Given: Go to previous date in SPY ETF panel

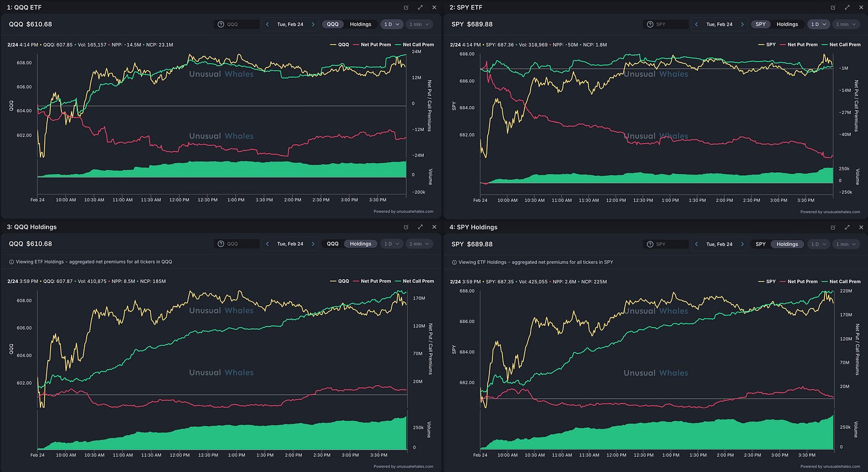Looking at the screenshot, I should click(697, 24).
